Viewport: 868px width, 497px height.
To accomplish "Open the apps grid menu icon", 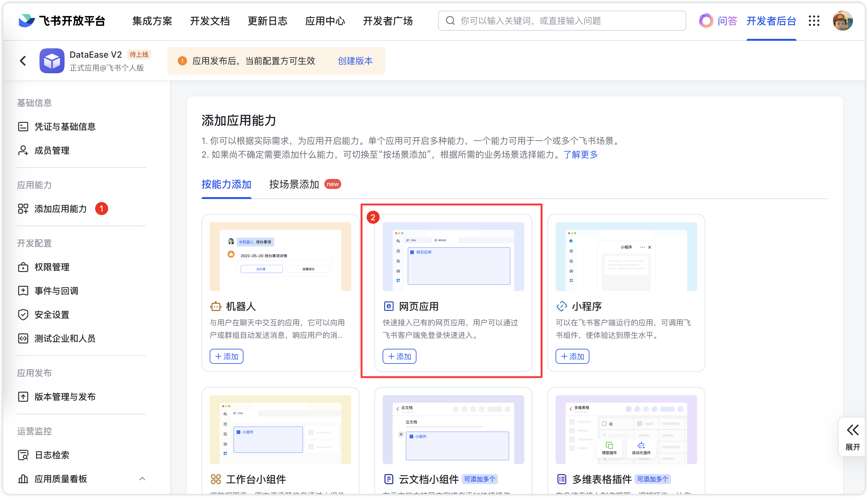I will [814, 21].
